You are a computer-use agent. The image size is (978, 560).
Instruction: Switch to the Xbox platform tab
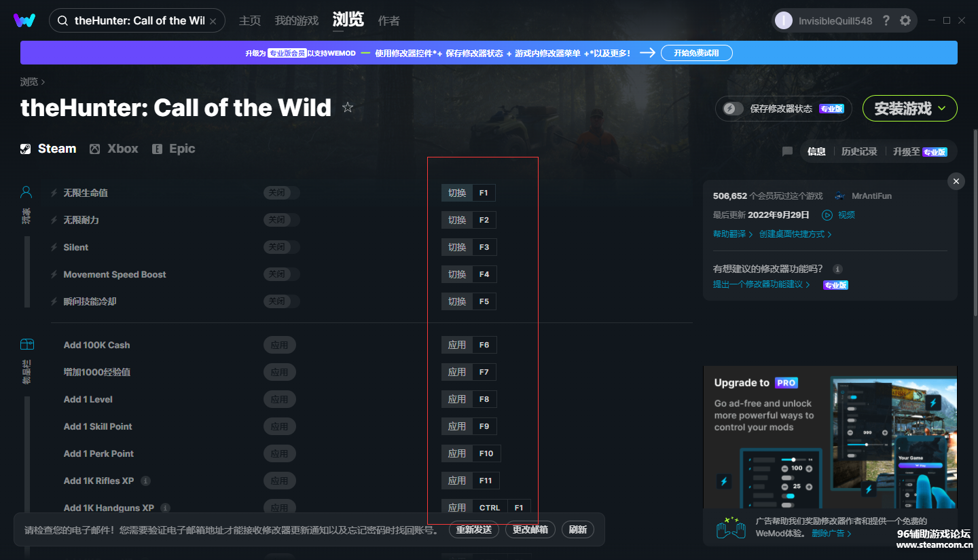114,149
